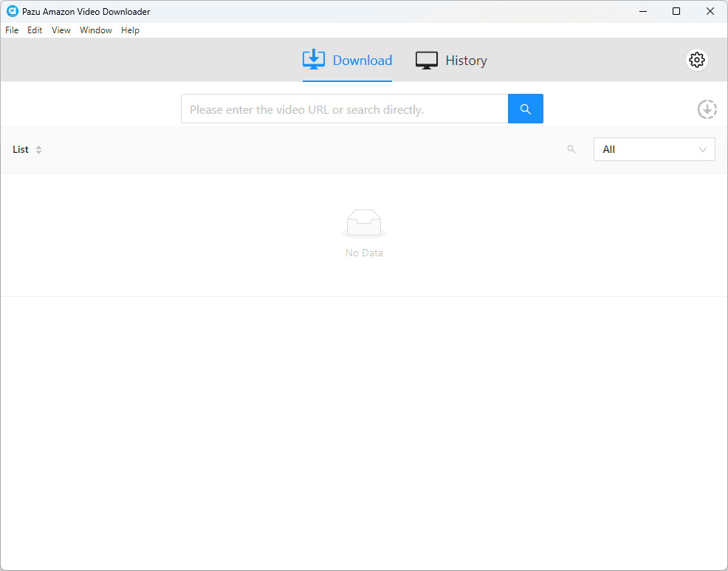The image size is (728, 571).
Task: Open the File menu
Action: 12,30
